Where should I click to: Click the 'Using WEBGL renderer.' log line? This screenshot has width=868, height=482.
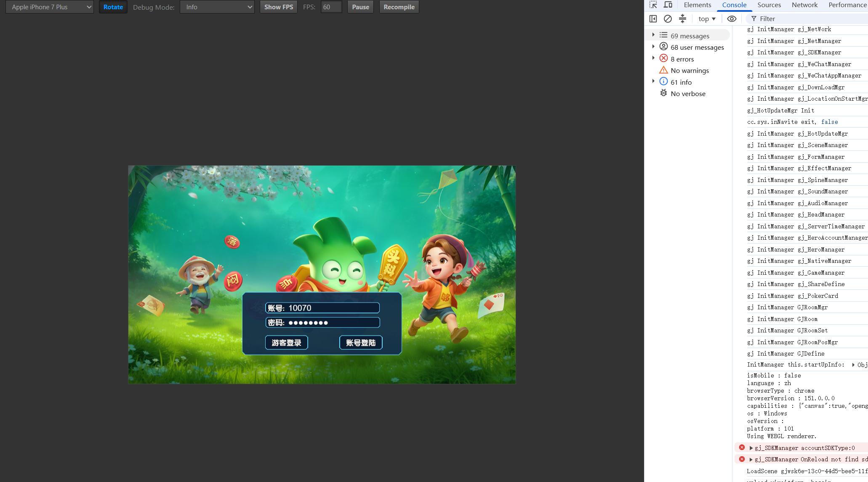[782, 436]
